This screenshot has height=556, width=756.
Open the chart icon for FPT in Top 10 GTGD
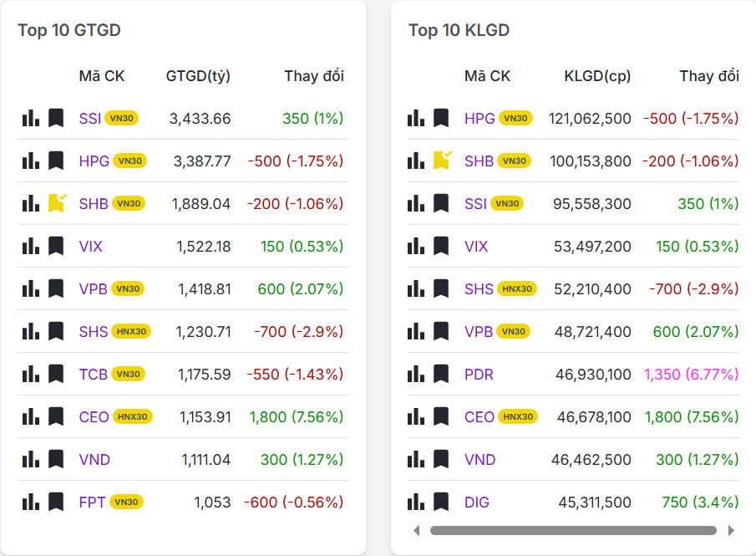(x=31, y=502)
